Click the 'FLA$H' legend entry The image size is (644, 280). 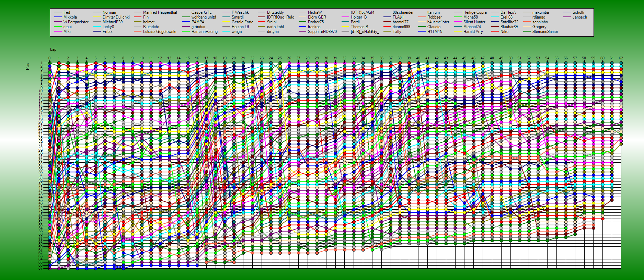click(399, 17)
